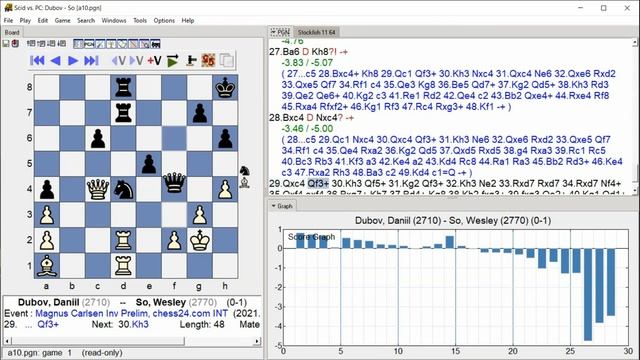Image resolution: width=640 pixels, height=360 pixels.
Task: Open the Options menu
Action: 164,20
